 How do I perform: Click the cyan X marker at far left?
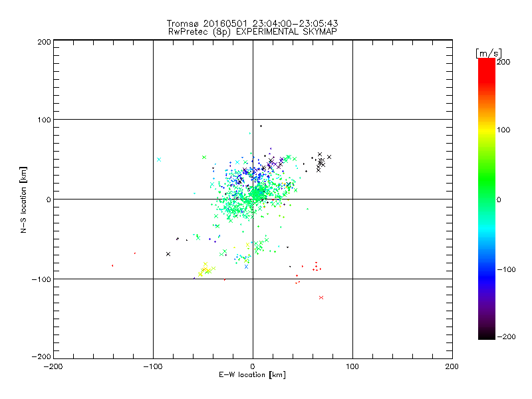[x=159, y=160]
